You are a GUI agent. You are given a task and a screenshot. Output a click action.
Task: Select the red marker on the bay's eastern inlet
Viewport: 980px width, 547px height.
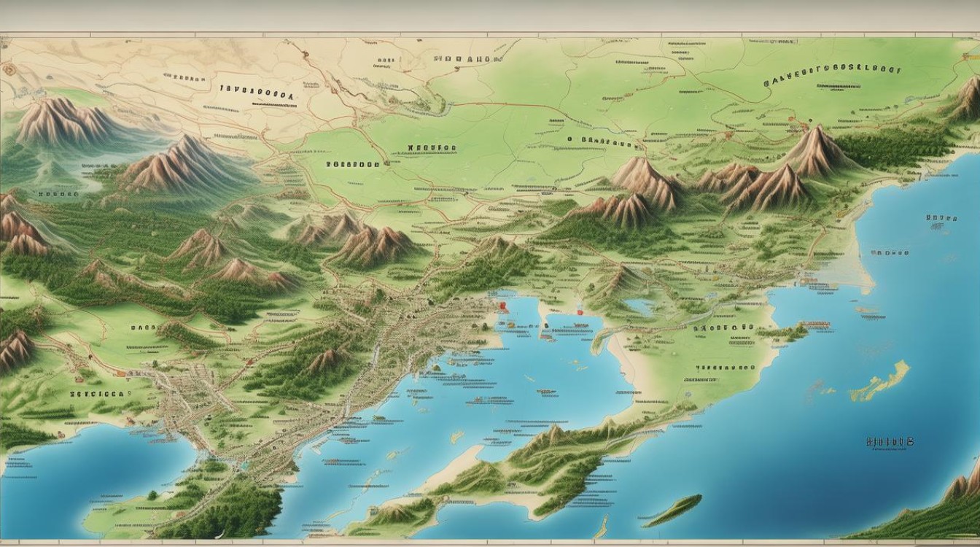click(581, 309)
